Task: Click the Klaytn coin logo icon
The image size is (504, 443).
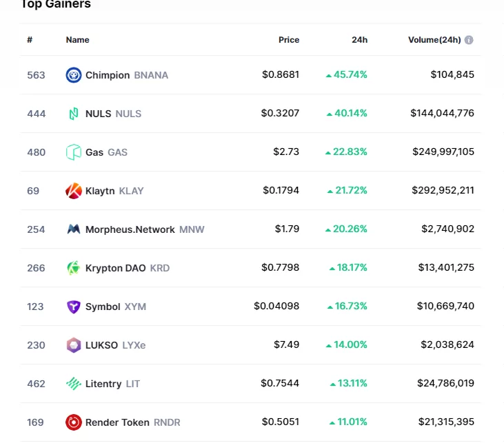Action: click(74, 191)
